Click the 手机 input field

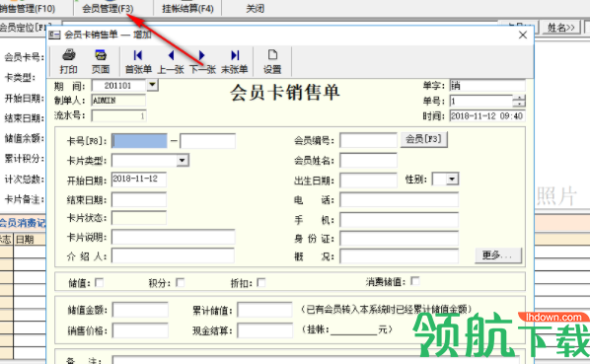click(399, 220)
